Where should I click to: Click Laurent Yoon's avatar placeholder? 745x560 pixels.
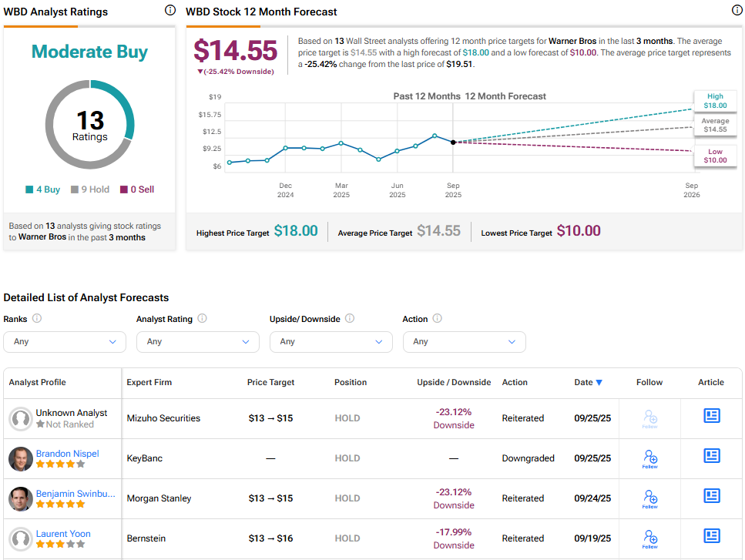tap(21, 538)
